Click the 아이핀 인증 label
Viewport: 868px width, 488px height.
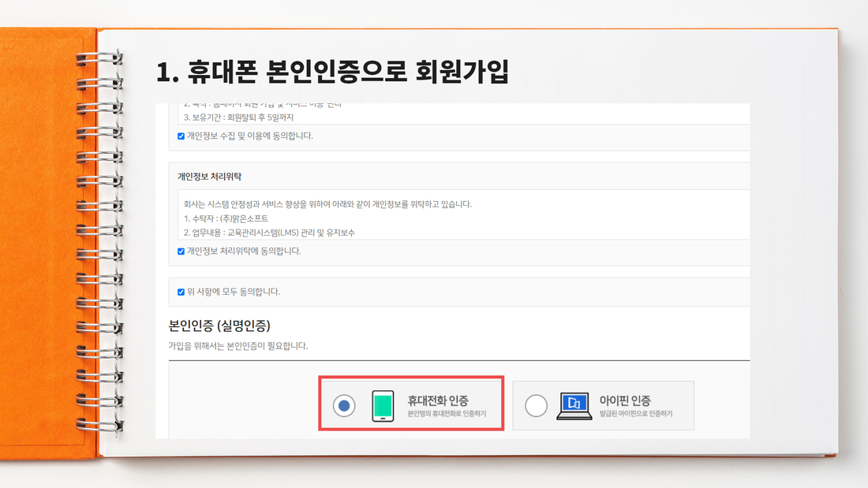[625, 400]
